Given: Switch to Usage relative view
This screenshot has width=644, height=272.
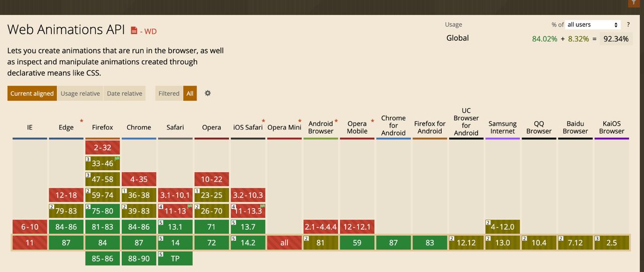Looking at the screenshot, I should pos(80,93).
